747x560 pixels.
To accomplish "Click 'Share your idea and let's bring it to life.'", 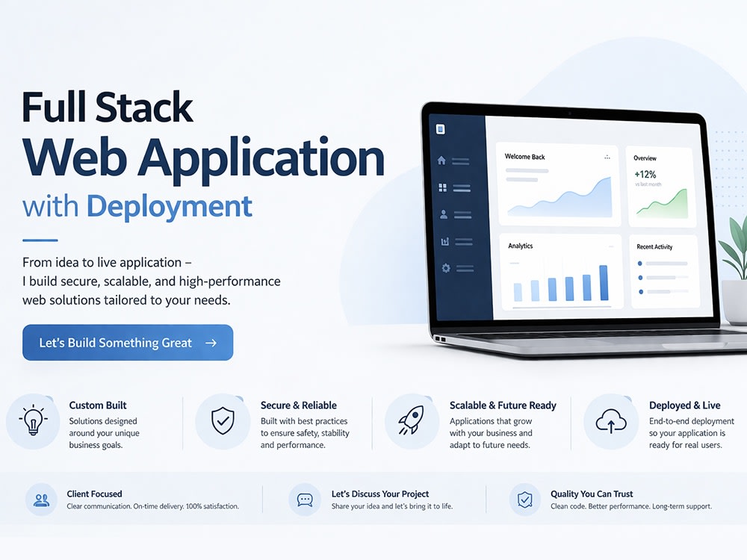I will (x=392, y=506).
